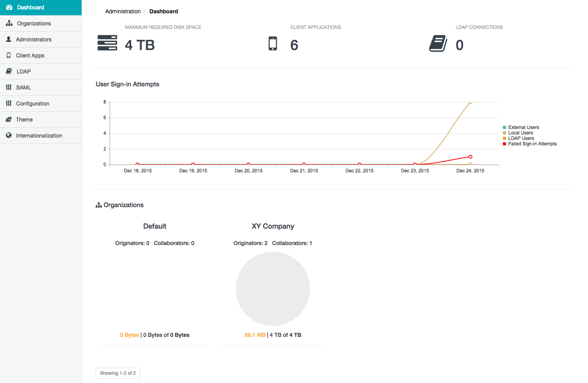Screen dimensions: 588x383
Task: Click the LDAP book icon in sidebar
Action: 9,72
